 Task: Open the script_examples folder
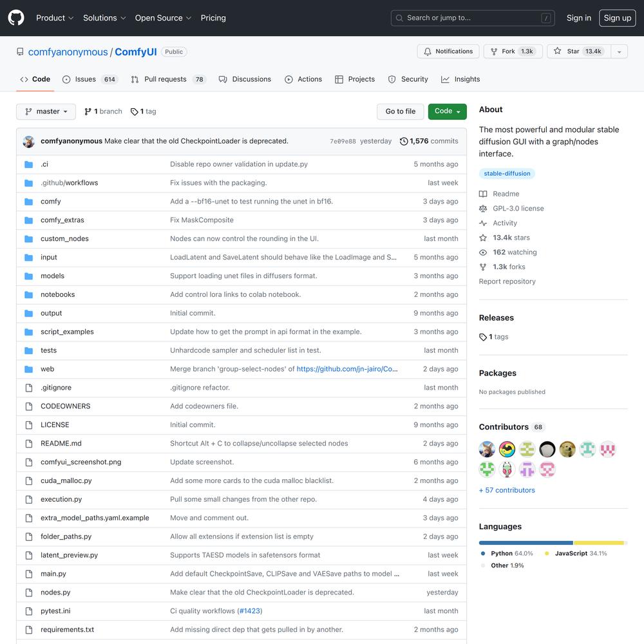click(67, 332)
